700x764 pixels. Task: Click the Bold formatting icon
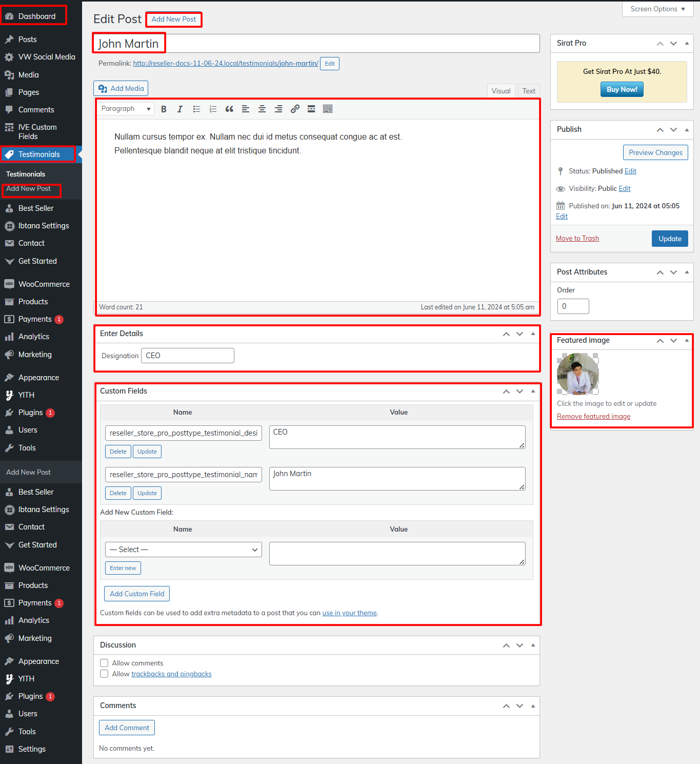tap(164, 109)
